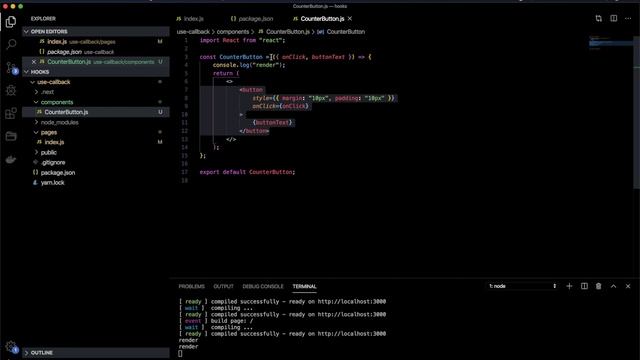Open package.json in the file tree

(x=96, y=173)
